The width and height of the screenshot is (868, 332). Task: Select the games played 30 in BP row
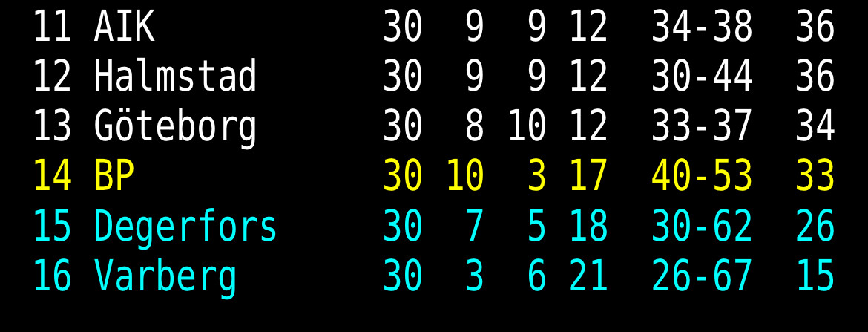click(402, 176)
